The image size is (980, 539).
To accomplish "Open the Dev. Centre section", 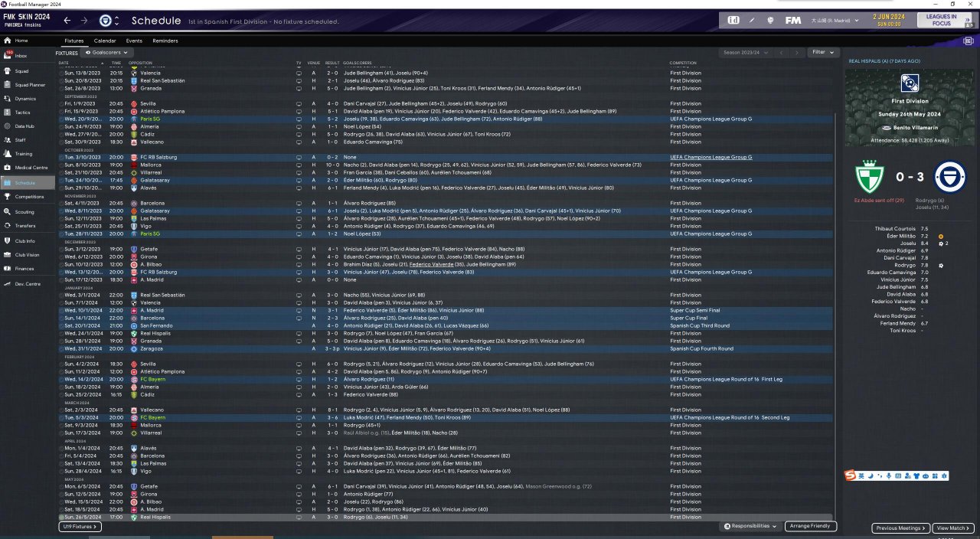I will coord(28,284).
